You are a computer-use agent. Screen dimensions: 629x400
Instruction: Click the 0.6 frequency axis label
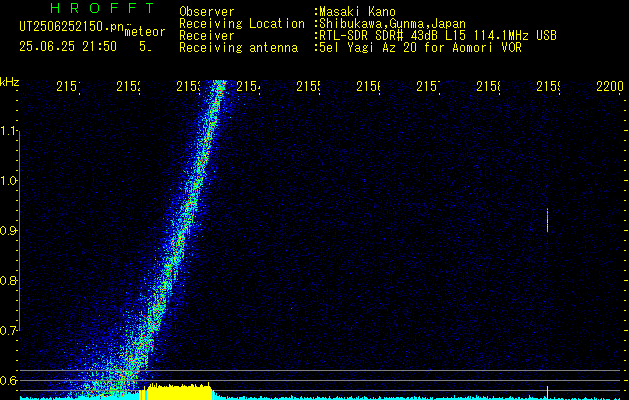(x=8, y=380)
